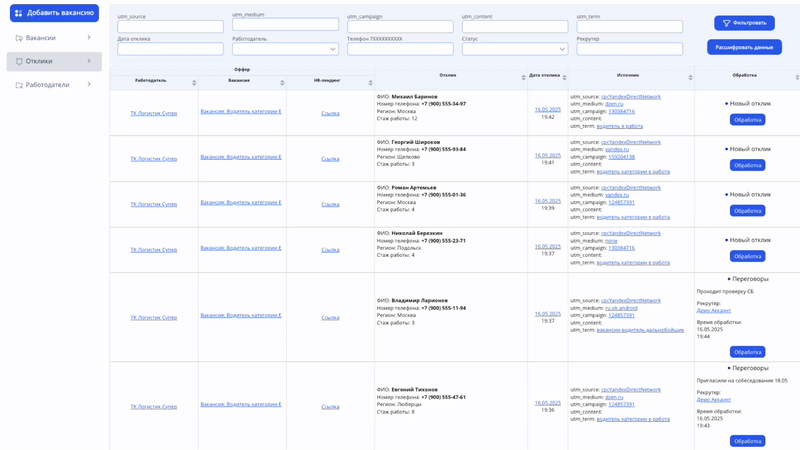Click the Расшифровать данные button
The height and width of the screenshot is (450, 800).
click(x=744, y=47)
